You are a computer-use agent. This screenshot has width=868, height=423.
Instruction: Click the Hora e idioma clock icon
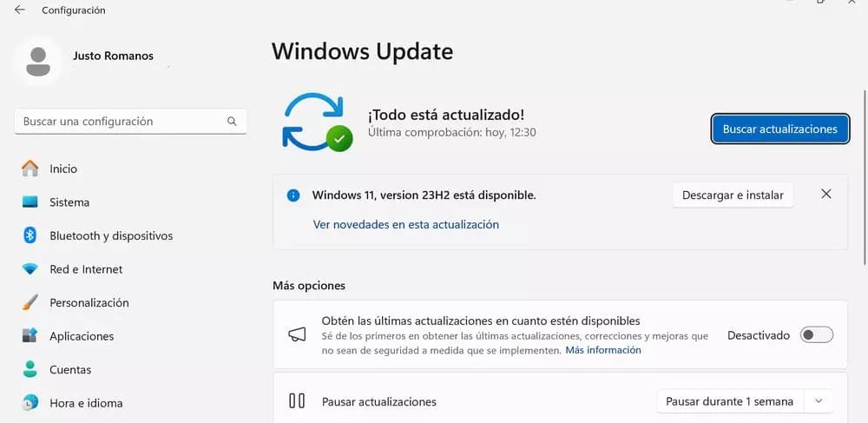pyautogui.click(x=30, y=402)
